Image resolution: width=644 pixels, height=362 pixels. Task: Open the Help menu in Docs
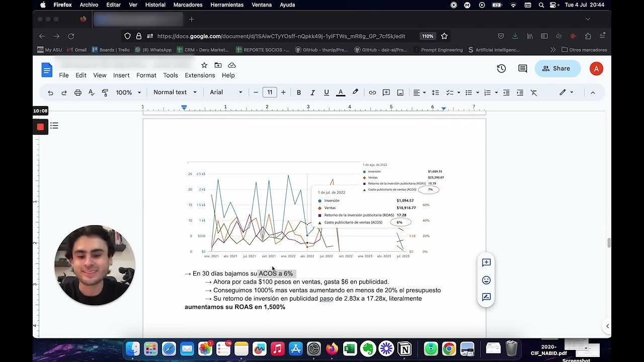(228, 75)
